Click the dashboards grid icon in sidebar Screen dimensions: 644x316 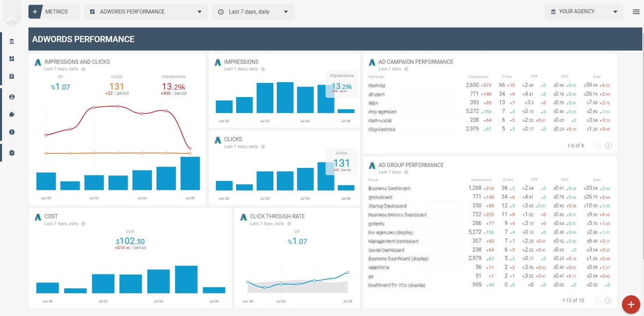(12, 59)
